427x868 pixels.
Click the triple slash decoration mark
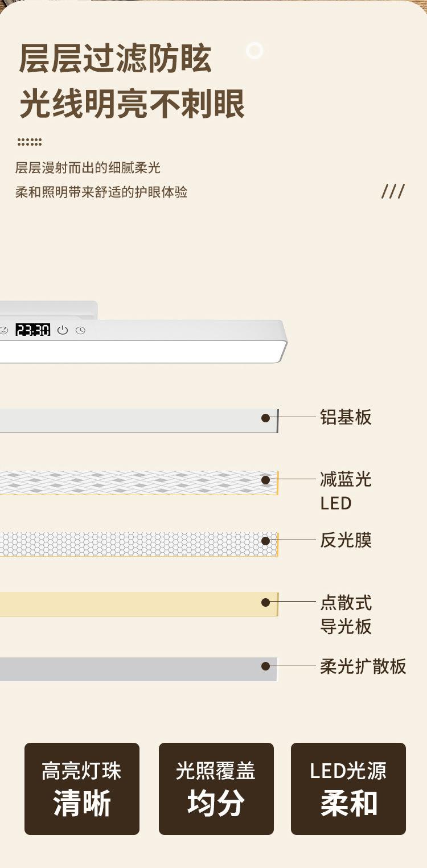click(x=393, y=192)
